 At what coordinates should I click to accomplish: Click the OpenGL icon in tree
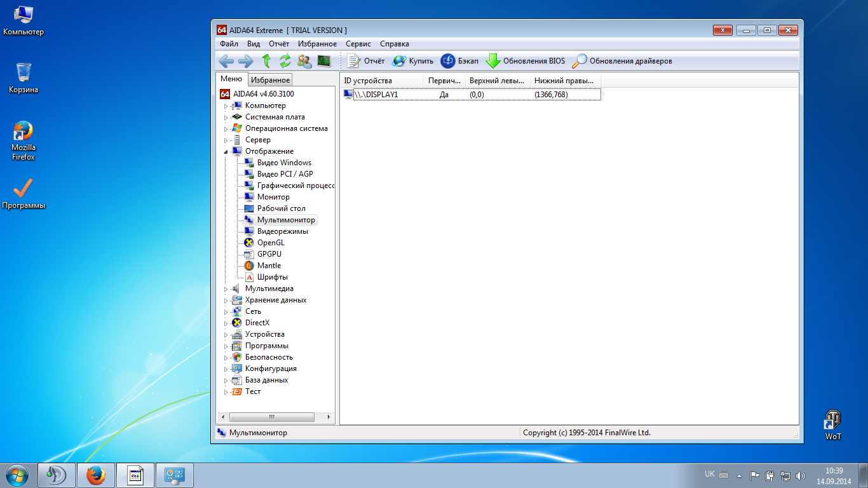tap(249, 243)
